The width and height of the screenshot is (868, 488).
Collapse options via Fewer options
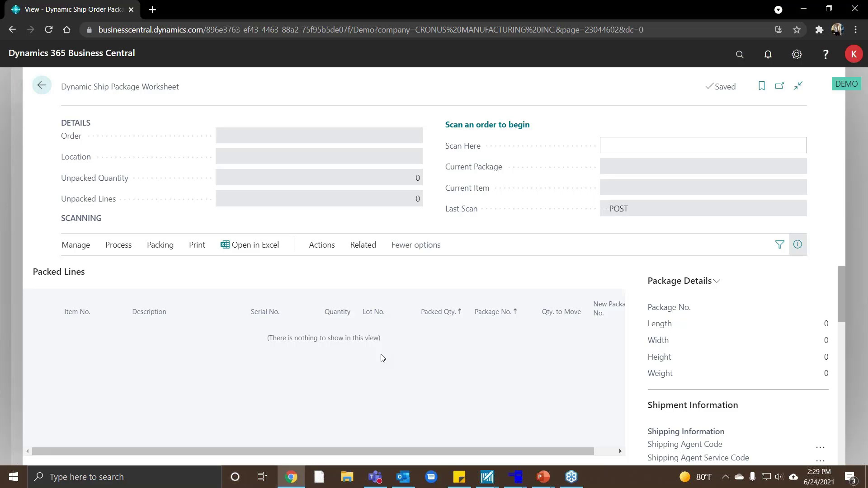415,244
